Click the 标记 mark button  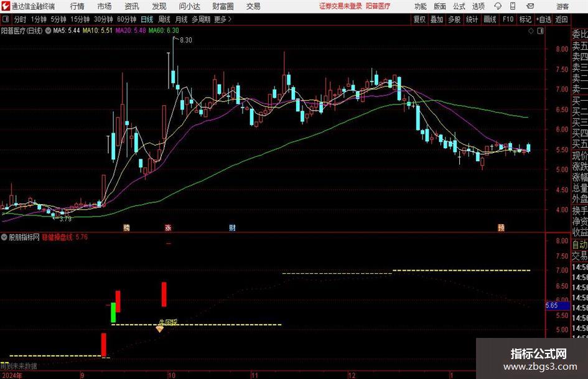coord(525,19)
